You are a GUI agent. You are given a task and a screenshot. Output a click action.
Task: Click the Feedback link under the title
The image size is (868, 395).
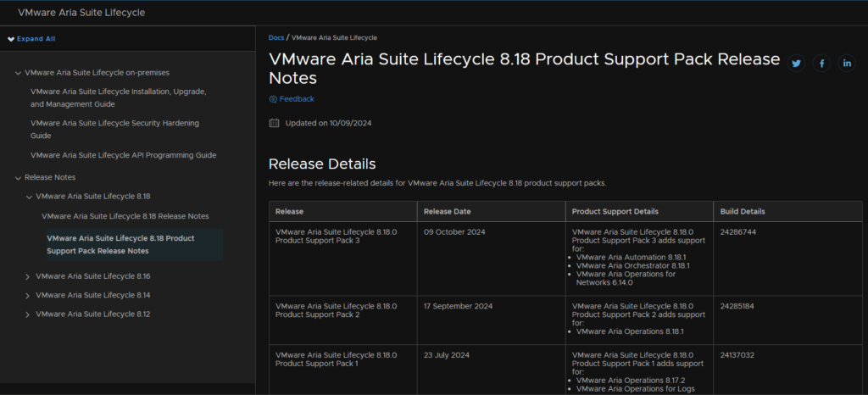click(297, 99)
